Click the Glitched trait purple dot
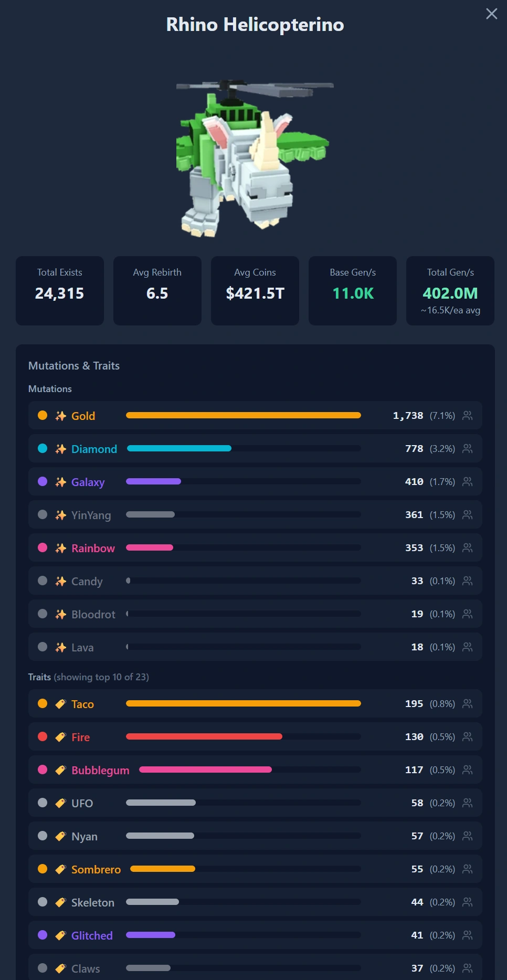 pyautogui.click(x=43, y=935)
